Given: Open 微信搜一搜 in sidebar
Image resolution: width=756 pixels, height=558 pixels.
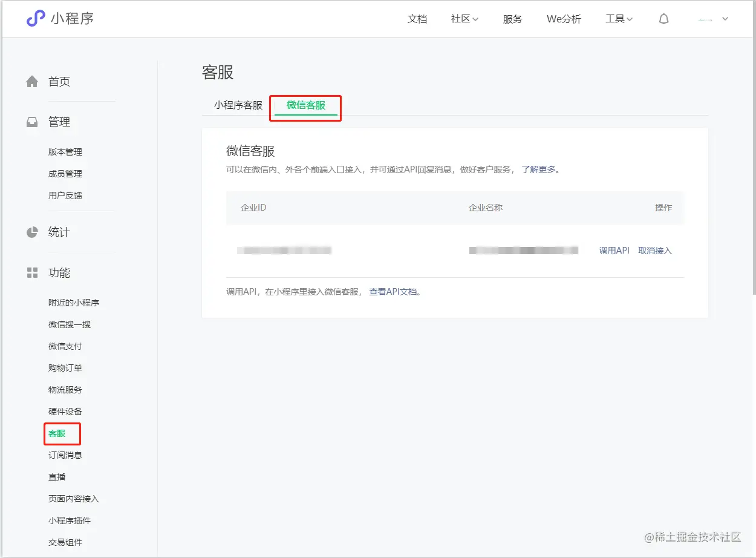Looking at the screenshot, I should point(70,324).
